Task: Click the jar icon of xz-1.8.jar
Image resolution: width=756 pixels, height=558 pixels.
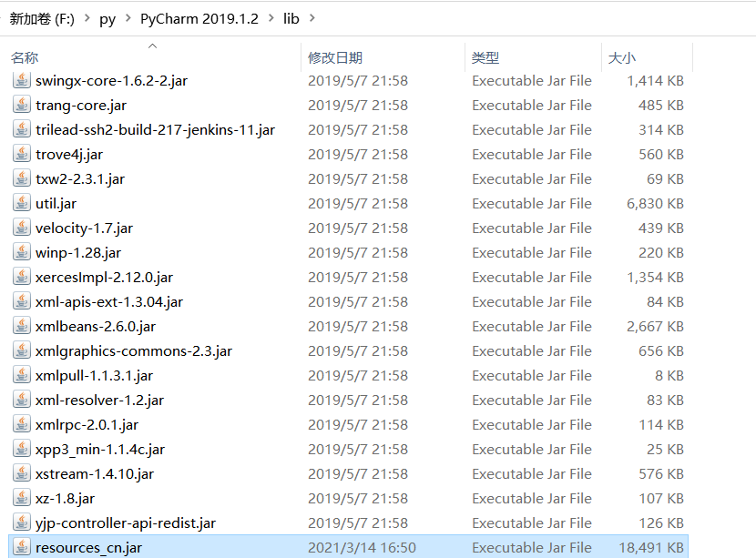Action: [x=22, y=498]
